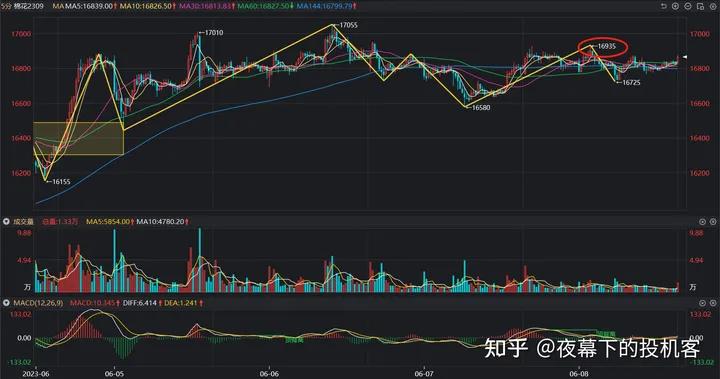The width and height of the screenshot is (720, 379).
Task: Expand the MACD indicator dropdown arrow
Action: click(x=6, y=303)
